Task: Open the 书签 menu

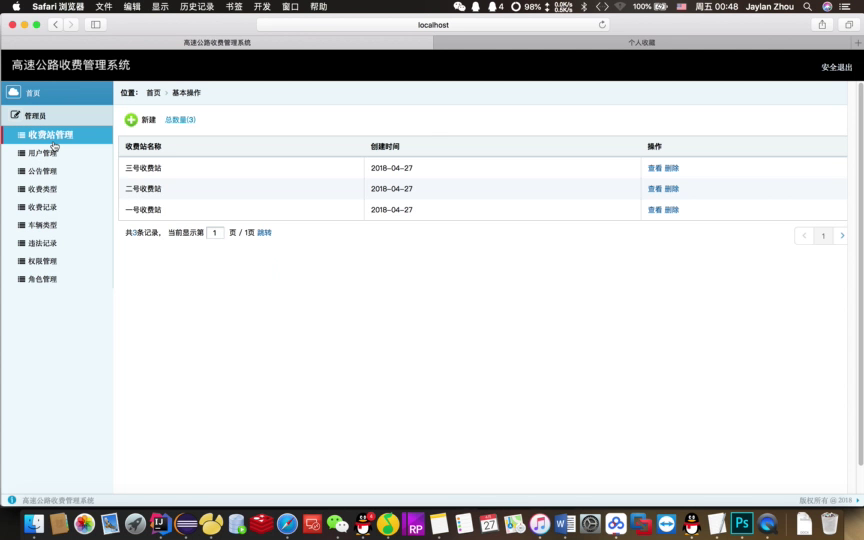Action: pyautogui.click(x=234, y=7)
